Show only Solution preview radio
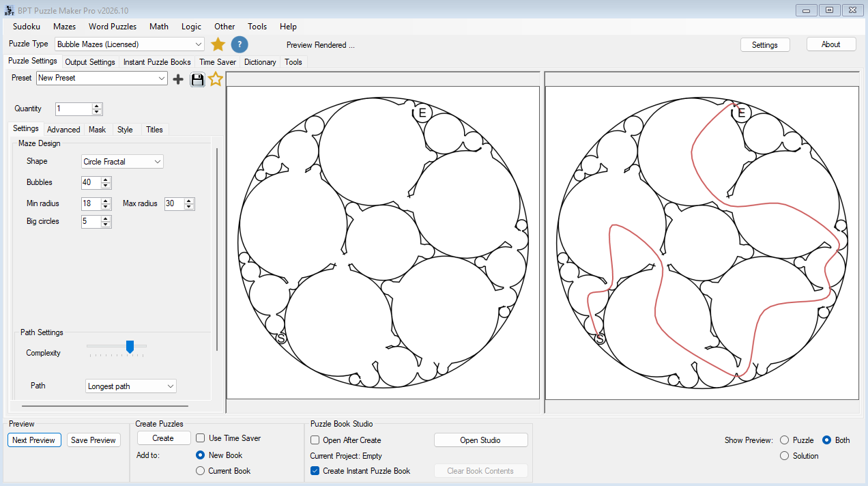This screenshot has height=486, width=868. click(x=784, y=456)
